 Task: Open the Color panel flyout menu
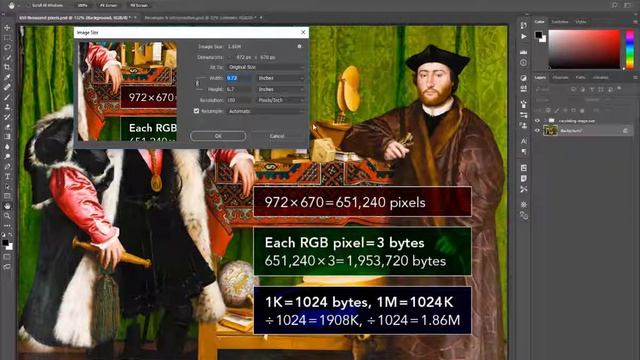(635, 22)
